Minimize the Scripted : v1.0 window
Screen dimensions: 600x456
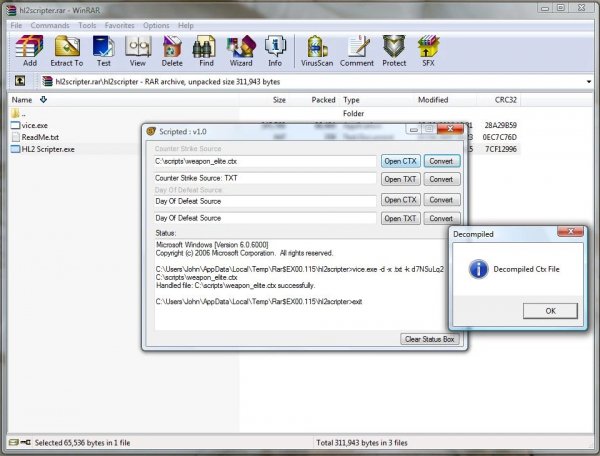tap(414, 130)
